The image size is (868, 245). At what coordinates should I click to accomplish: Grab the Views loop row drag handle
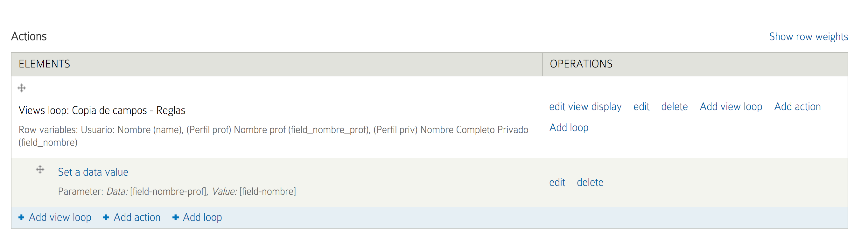coord(22,88)
